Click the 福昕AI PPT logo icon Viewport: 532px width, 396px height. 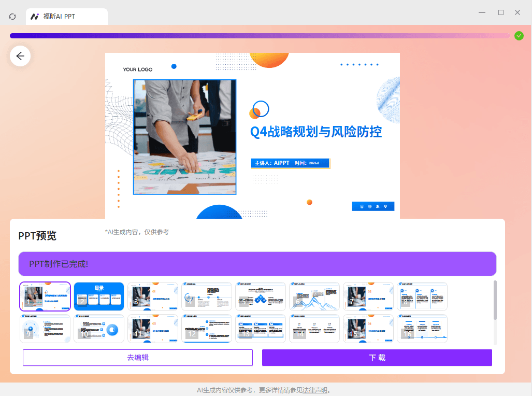coord(35,16)
